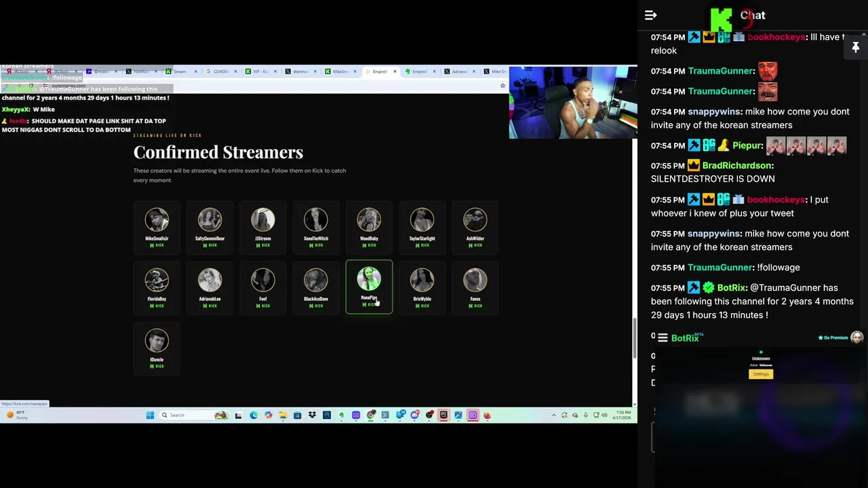Open the Kick chat hamburger menu
Image resolution: width=868 pixels, height=488 pixels.
(x=650, y=15)
